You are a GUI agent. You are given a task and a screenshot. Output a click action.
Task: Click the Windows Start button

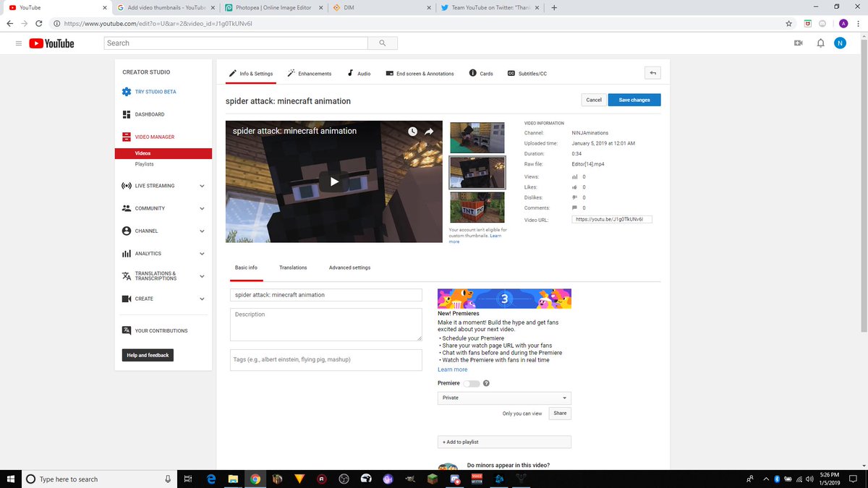pyautogui.click(x=9, y=479)
